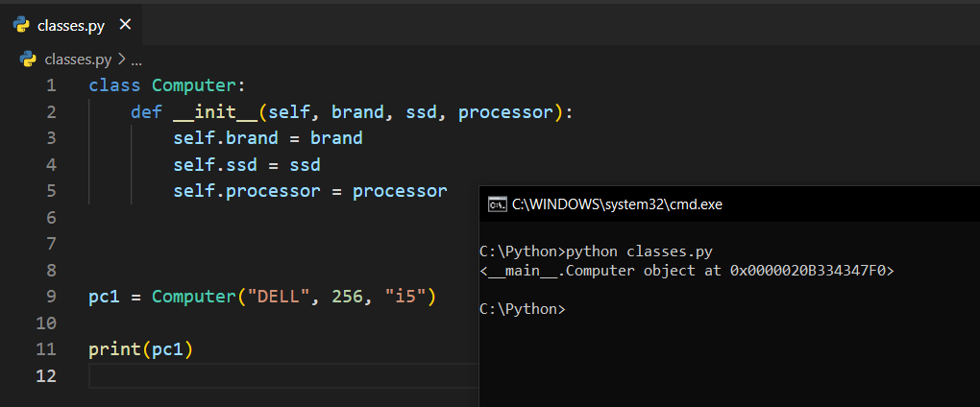Expand the breadcrumb chevron after classes.py
The image size is (980, 407).
point(122,60)
